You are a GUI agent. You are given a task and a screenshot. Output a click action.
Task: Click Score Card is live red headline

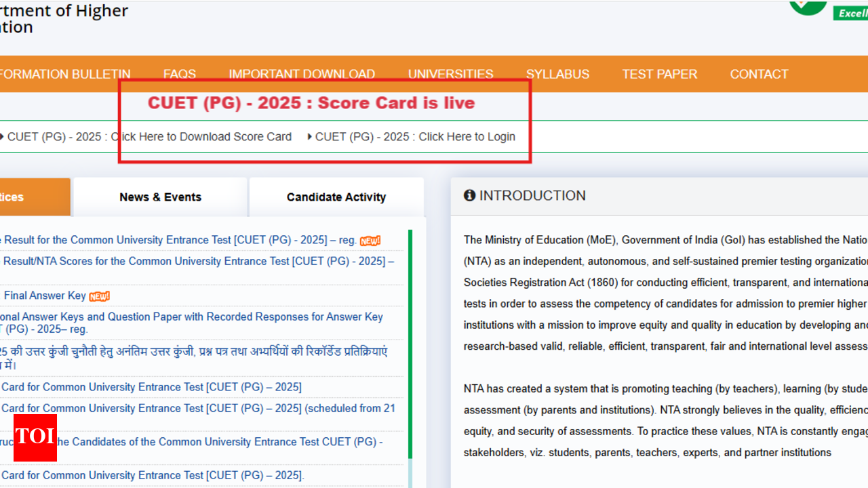click(x=311, y=103)
